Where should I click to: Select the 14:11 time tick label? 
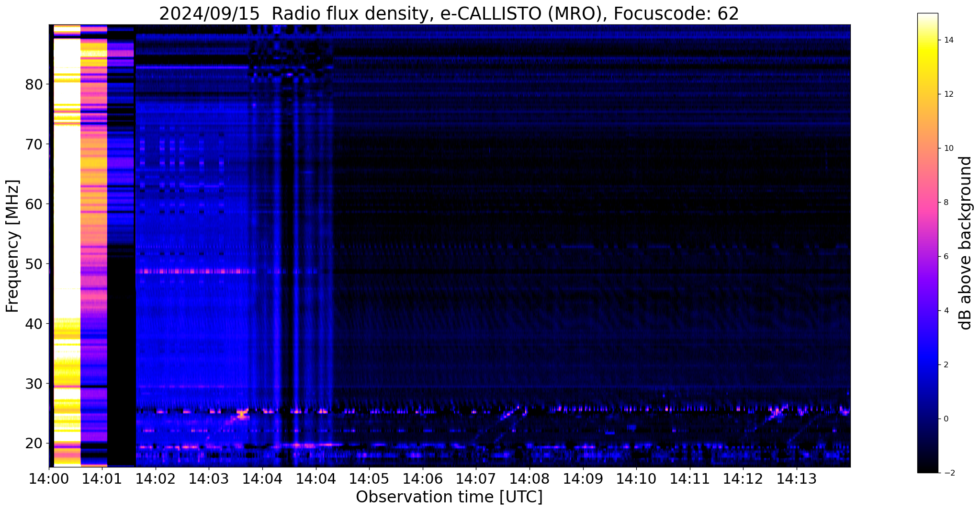click(x=689, y=478)
